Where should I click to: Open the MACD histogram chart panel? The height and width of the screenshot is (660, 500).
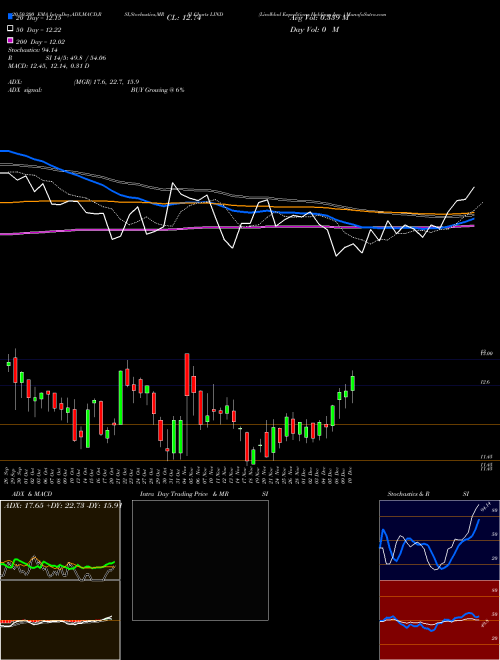[60, 620]
